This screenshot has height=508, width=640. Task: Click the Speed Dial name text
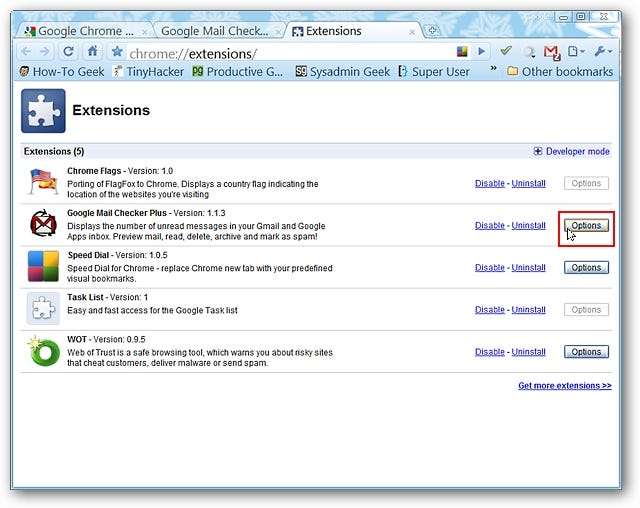(x=88, y=255)
